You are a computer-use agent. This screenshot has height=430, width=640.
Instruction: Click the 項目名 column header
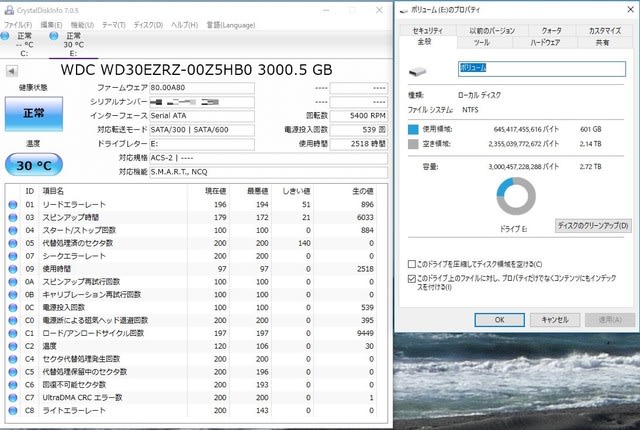53,191
